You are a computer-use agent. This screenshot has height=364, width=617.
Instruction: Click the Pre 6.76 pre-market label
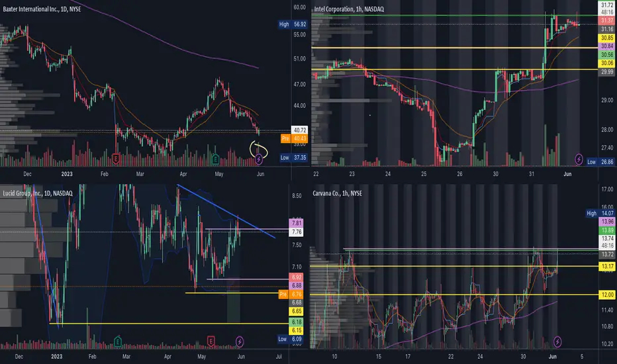coord(291,294)
